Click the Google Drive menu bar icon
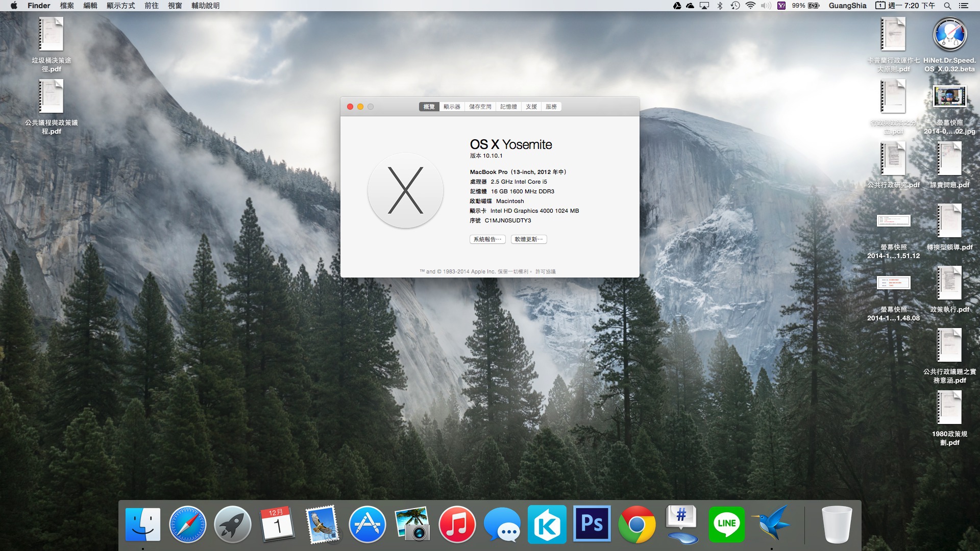Viewport: 980px width, 551px height. coord(677,6)
